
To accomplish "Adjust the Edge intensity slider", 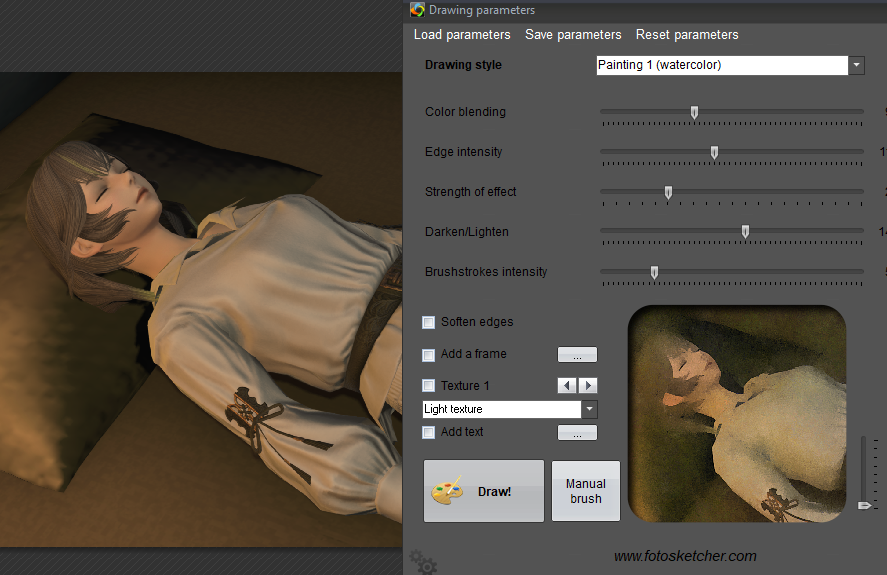I will point(714,152).
